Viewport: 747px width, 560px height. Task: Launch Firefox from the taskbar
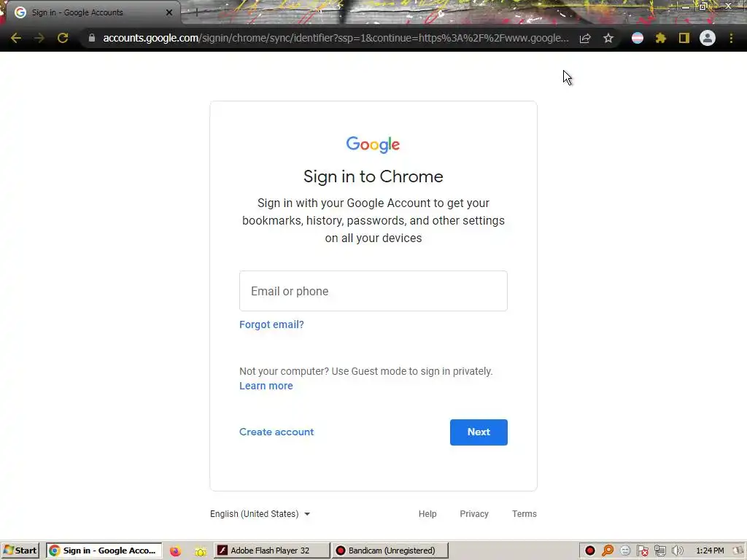(x=175, y=551)
